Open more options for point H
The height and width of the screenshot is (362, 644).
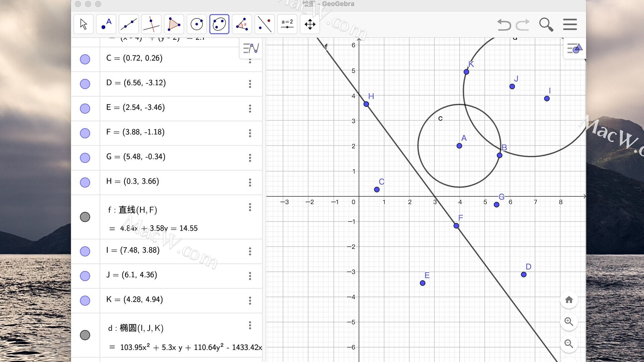[x=250, y=182]
